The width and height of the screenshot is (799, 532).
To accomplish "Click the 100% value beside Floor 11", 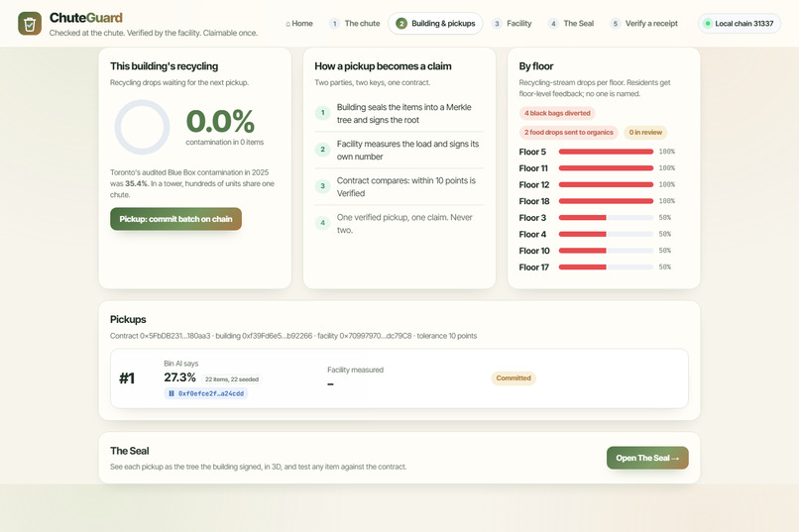I will (666, 168).
